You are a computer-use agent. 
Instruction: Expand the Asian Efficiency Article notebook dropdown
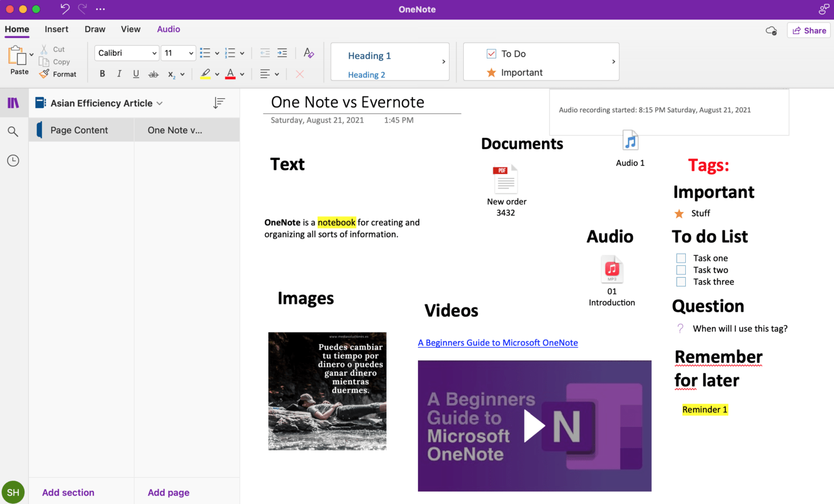coord(159,103)
